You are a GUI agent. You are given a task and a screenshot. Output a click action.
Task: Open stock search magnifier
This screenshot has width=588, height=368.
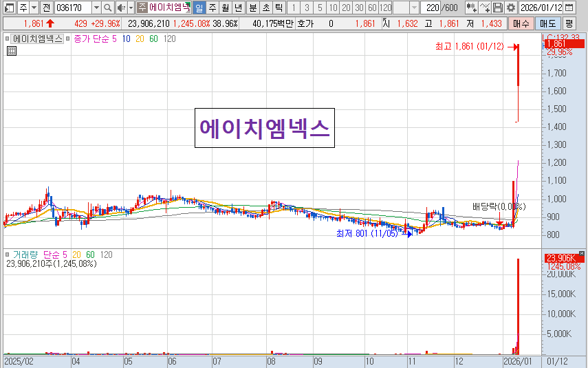(107, 8)
